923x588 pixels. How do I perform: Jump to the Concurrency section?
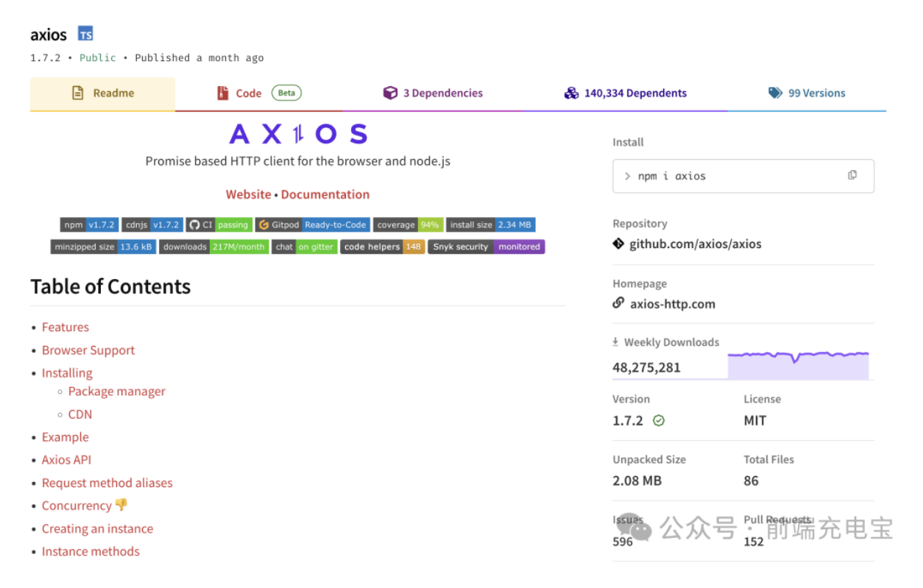pyautogui.click(x=77, y=506)
